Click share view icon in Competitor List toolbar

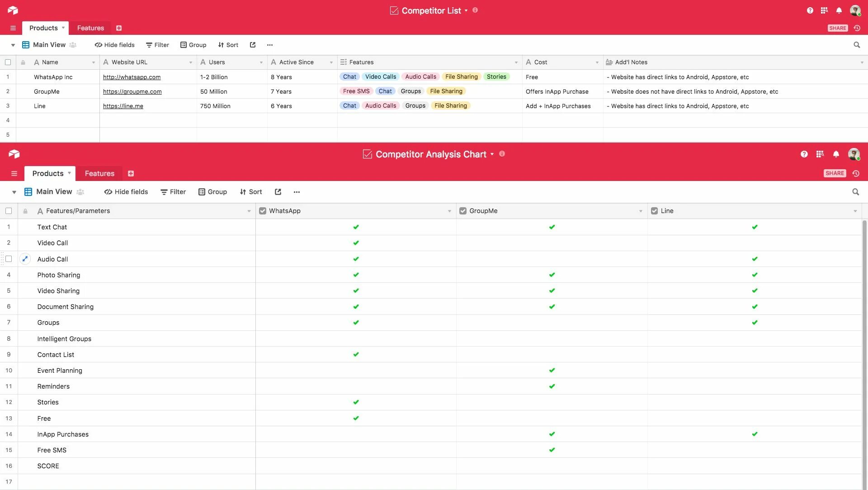coord(253,45)
